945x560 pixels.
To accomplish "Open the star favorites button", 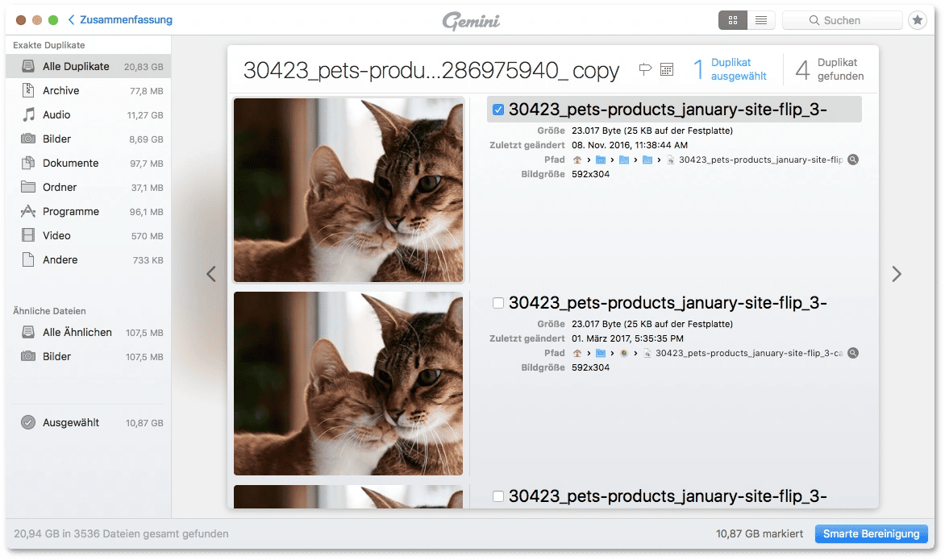I will click(918, 20).
